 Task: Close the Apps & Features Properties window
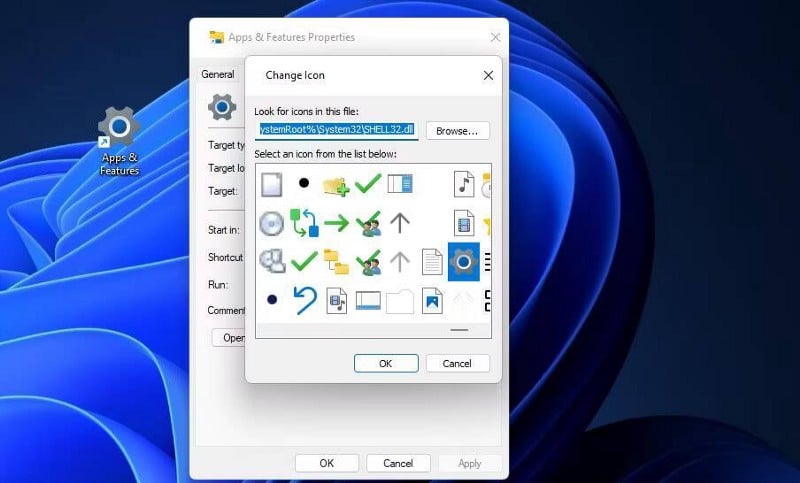[495, 37]
